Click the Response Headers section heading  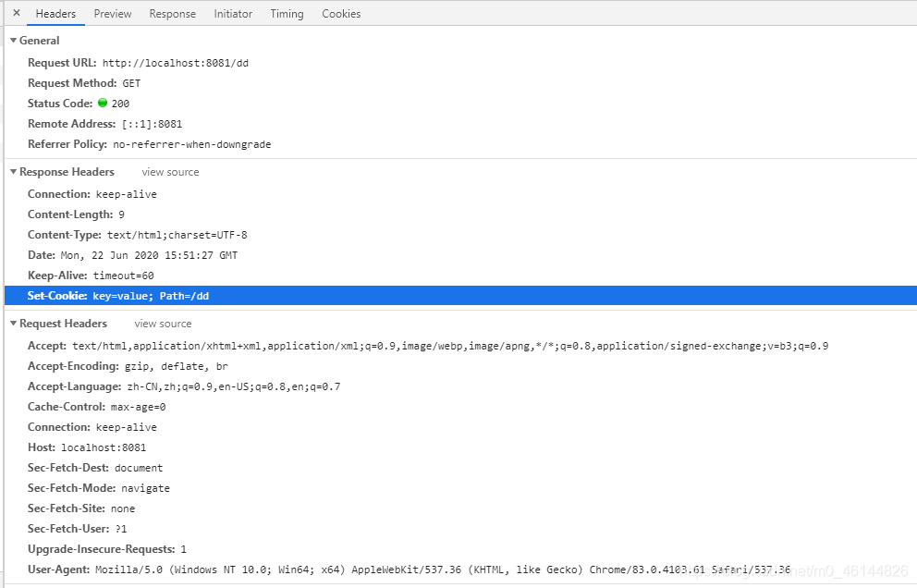pos(67,172)
